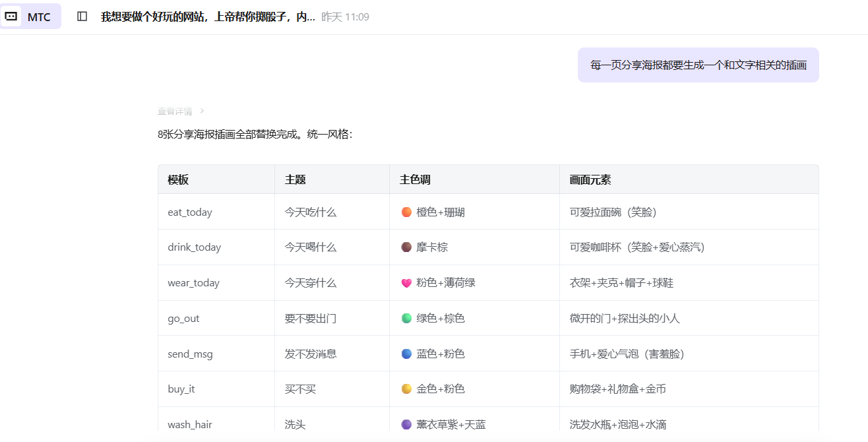Click the MTC workspace label
The image size is (868, 442).
tap(39, 17)
